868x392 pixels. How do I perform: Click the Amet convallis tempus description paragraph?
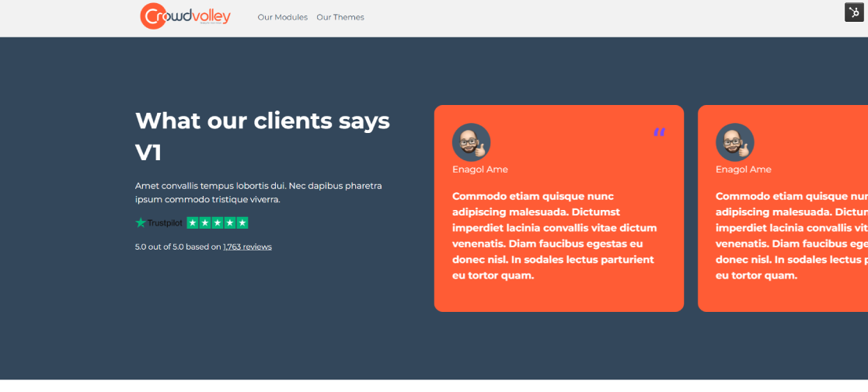pyautogui.click(x=258, y=192)
